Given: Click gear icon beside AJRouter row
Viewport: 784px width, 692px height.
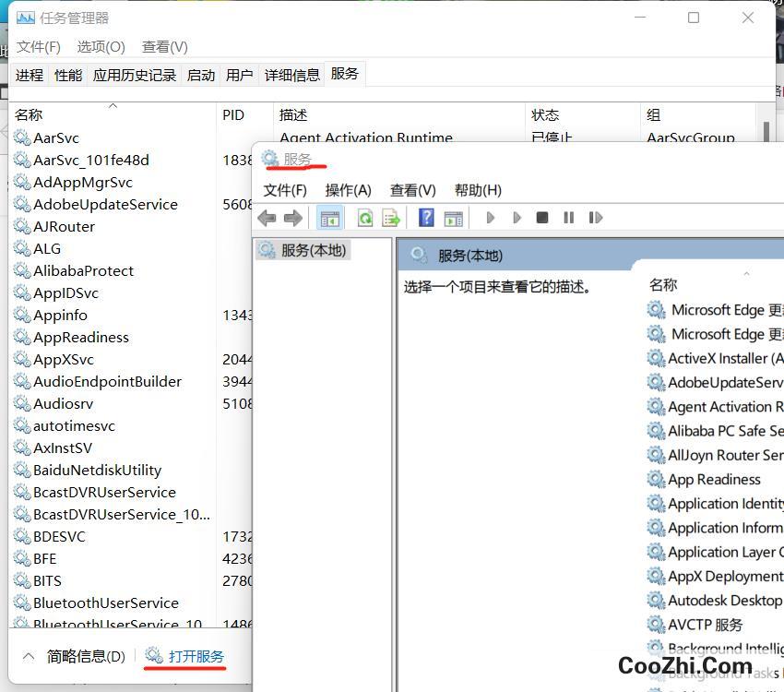Looking at the screenshot, I should pos(22,226).
